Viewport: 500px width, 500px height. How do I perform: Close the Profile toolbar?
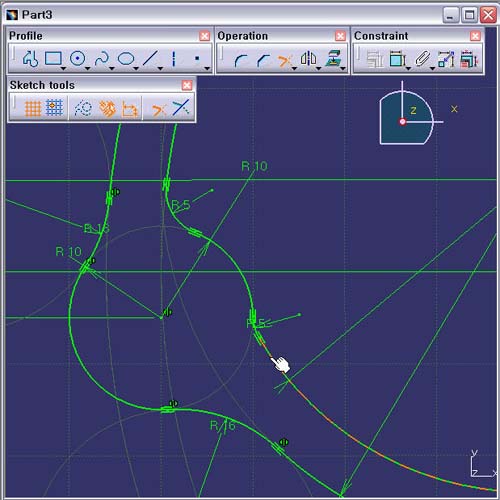click(204, 36)
